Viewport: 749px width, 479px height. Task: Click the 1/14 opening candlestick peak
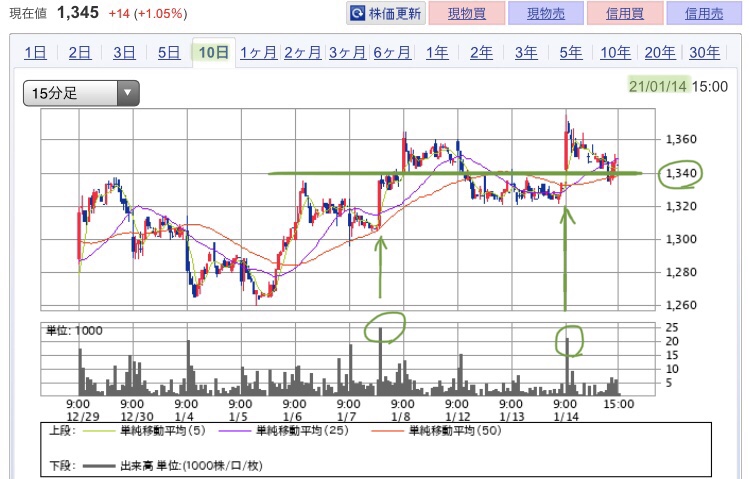567,143
